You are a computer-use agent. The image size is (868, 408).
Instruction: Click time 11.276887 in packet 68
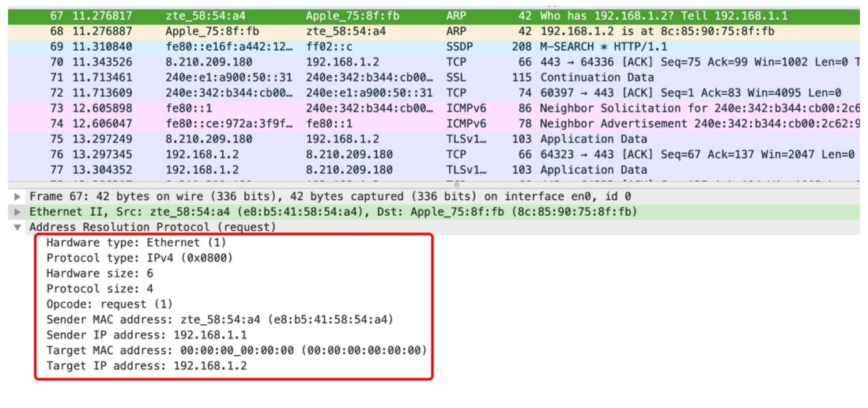pyautogui.click(x=102, y=32)
